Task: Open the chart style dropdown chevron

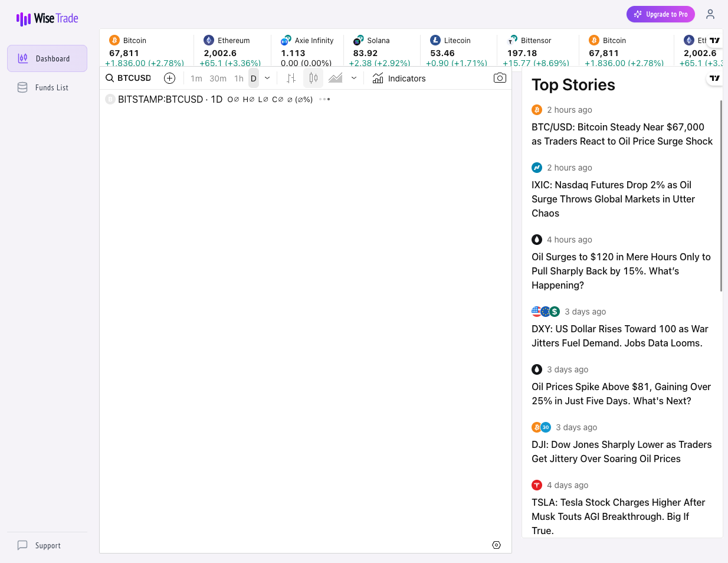Action: [x=354, y=77]
